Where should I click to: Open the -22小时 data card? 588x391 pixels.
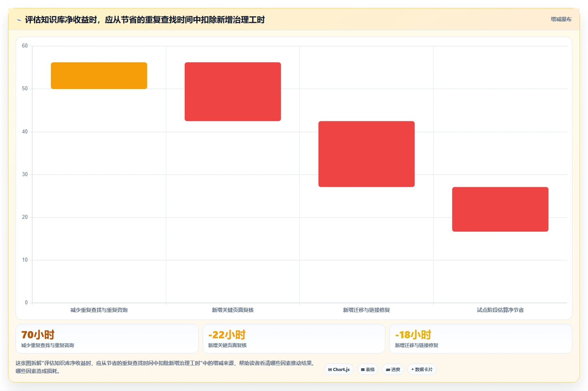coord(294,339)
